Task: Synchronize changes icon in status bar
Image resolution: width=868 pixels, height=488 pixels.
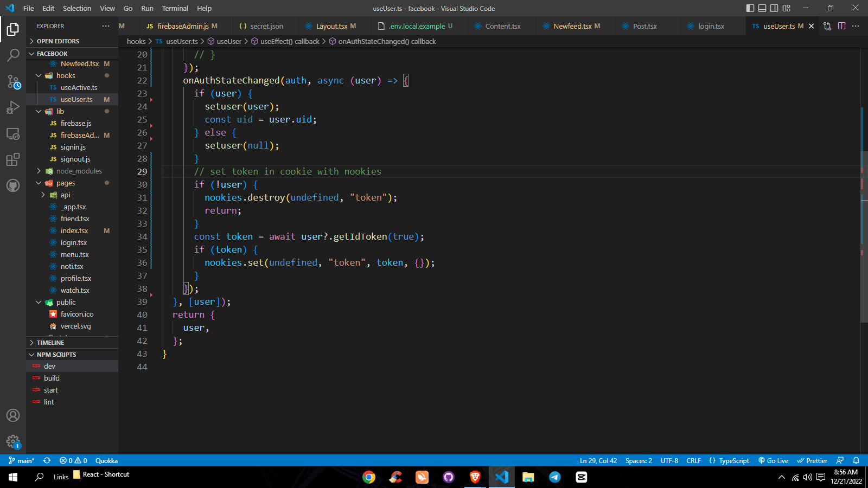Action: 47,460
